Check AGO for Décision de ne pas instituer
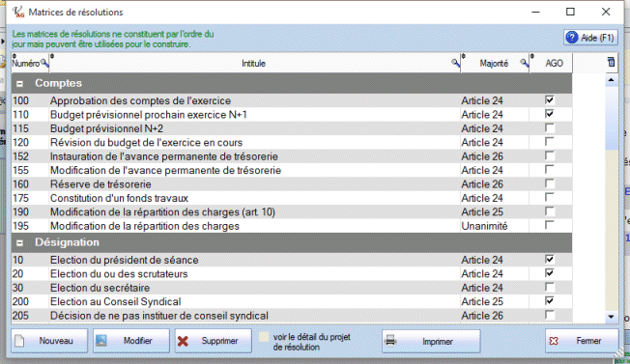 click(x=549, y=315)
